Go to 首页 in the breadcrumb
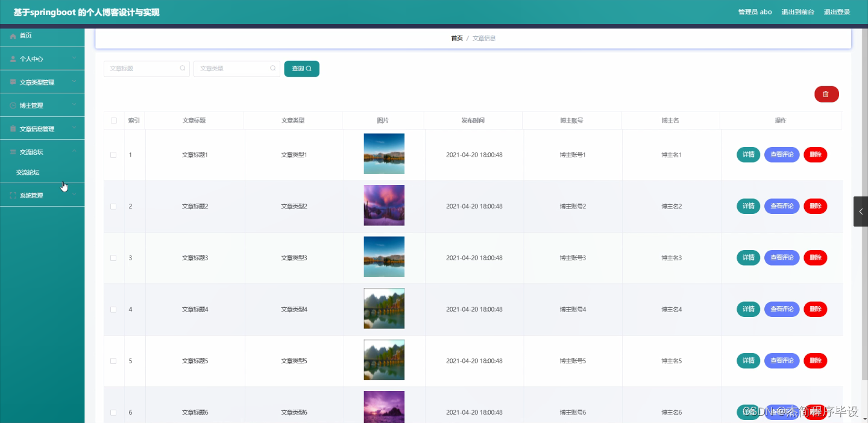Screen dimensions: 868x423 pyautogui.click(x=456, y=37)
